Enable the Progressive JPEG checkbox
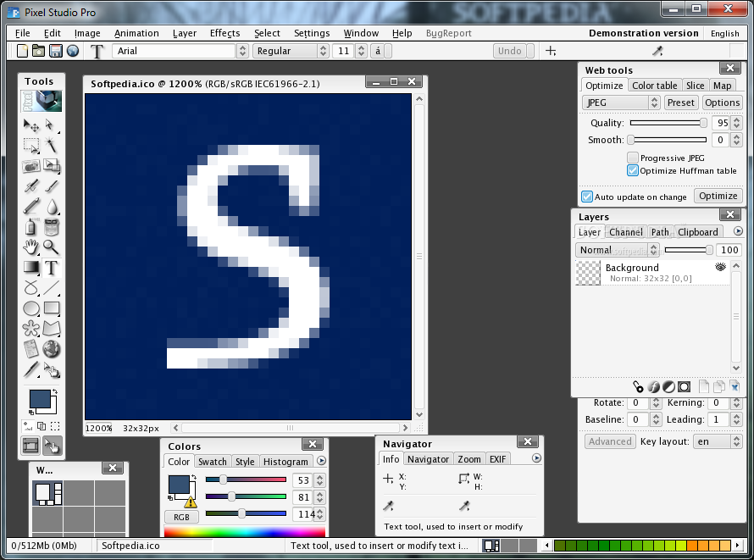Image resolution: width=754 pixels, height=560 pixels. [633, 158]
